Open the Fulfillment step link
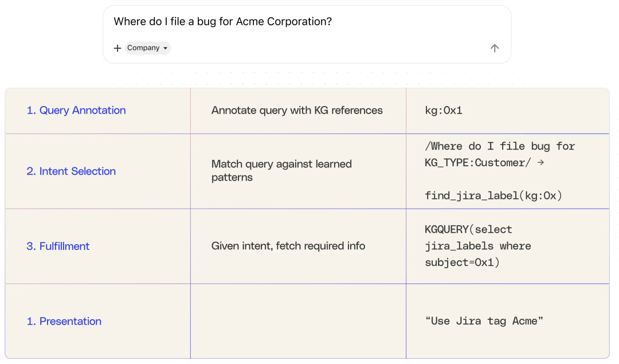 pyautogui.click(x=58, y=246)
